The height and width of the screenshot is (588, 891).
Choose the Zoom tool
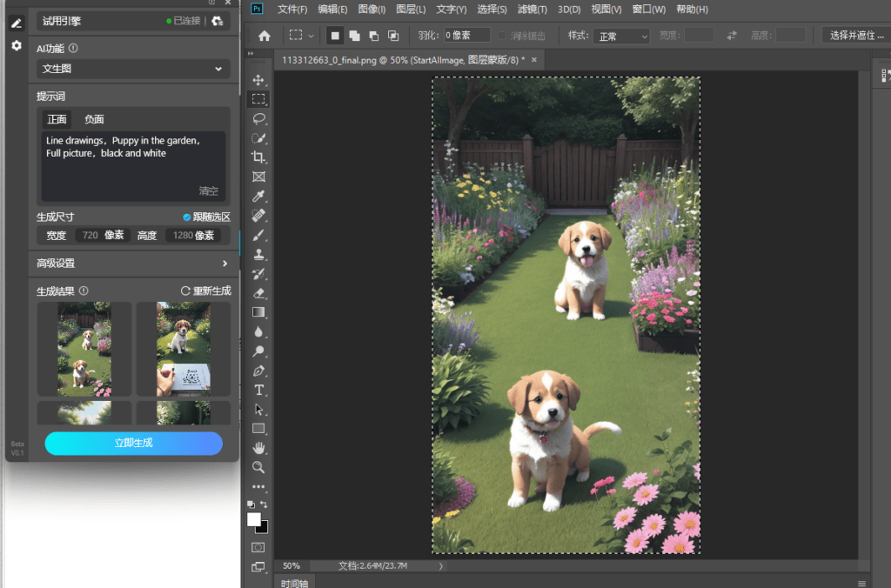(258, 467)
